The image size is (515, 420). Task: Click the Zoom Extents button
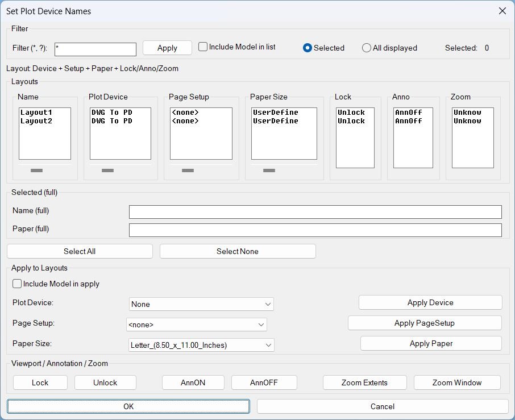pyautogui.click(x=364, y=382)
